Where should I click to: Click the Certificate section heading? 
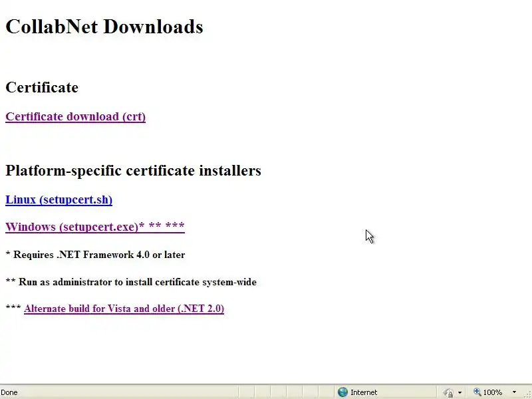pos(42,88)
